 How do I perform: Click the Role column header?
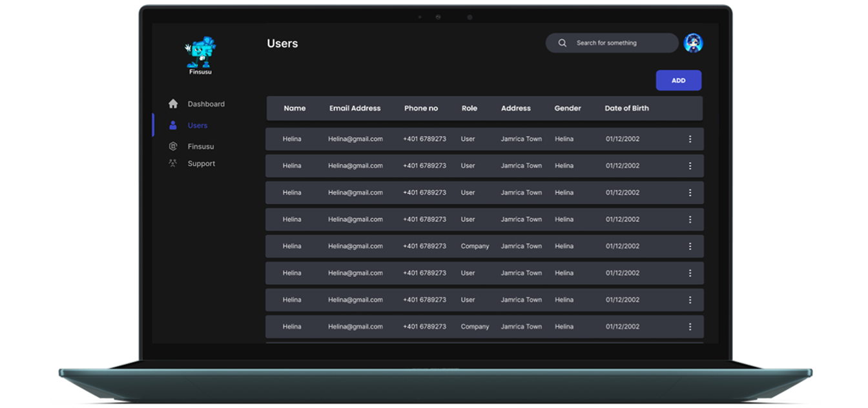tap(470, 108)
